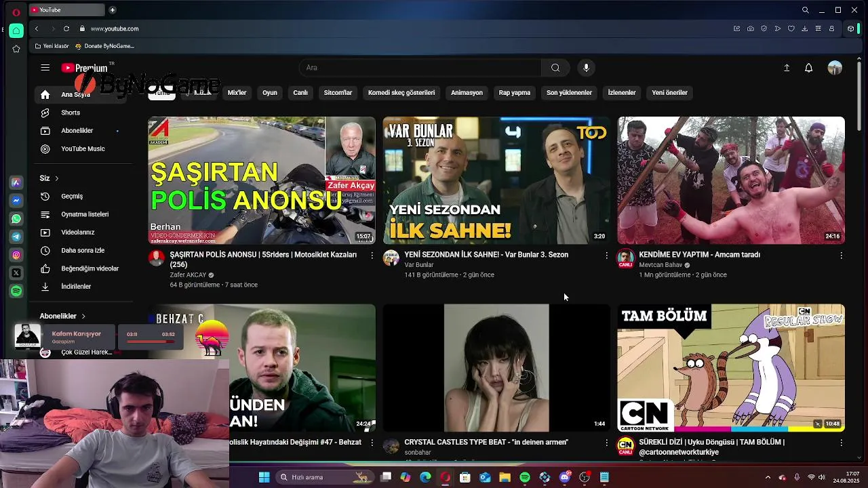Open the YouTube guide hamburger menu
The width and height of the screenshot is (868, 488).
click(45, 68)
